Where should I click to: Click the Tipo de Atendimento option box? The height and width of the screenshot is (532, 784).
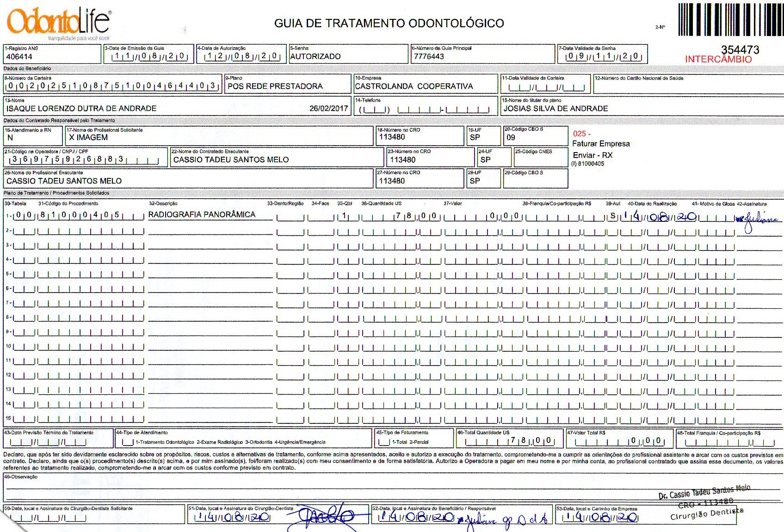(x=127, y=442)
